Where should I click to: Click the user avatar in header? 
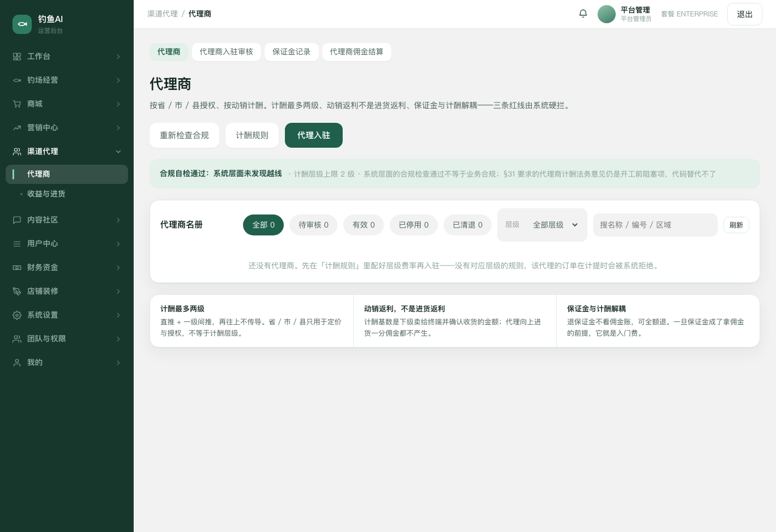607,14
